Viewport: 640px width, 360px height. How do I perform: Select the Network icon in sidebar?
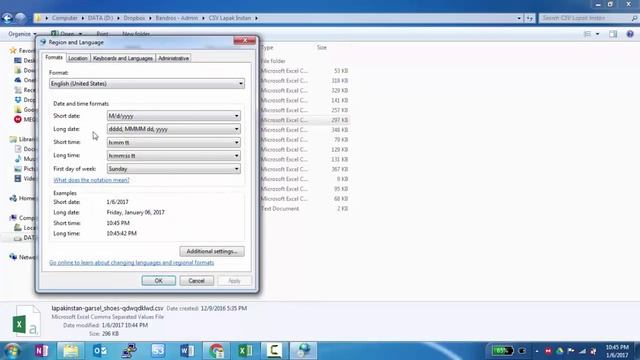point(13,257)
